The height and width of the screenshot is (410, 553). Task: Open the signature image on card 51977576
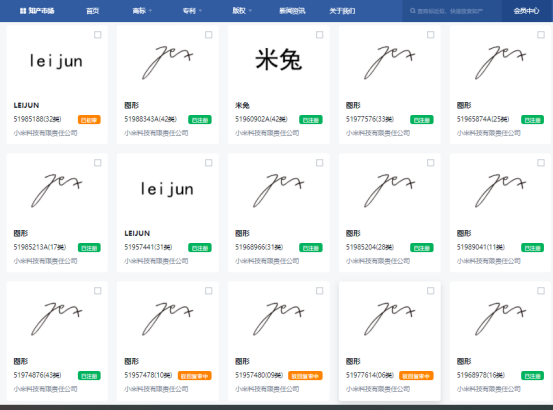390,62
